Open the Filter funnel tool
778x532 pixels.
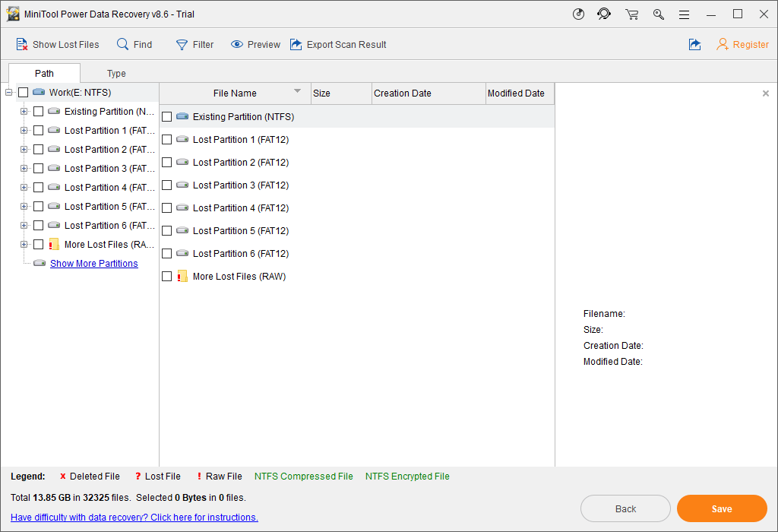coord(182,45)
